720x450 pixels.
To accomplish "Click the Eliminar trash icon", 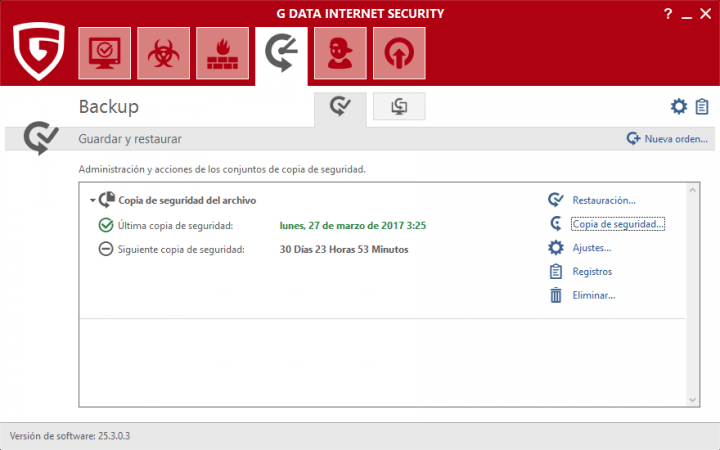I will pos(556,295).
